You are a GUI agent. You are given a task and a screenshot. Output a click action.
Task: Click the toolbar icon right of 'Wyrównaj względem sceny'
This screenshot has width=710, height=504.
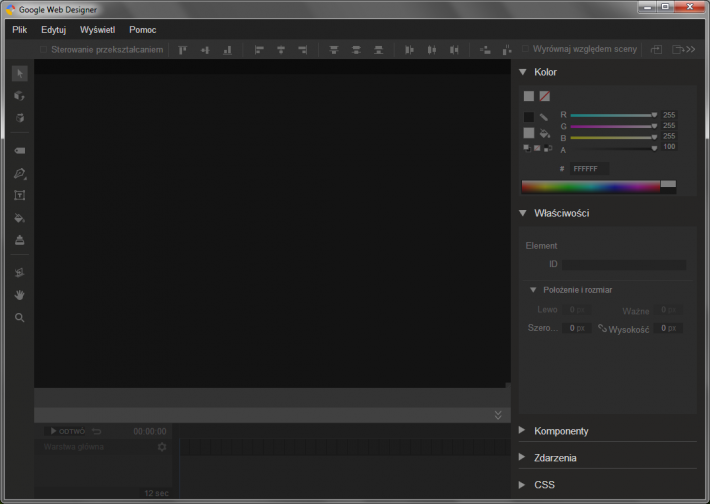point(657,49)
